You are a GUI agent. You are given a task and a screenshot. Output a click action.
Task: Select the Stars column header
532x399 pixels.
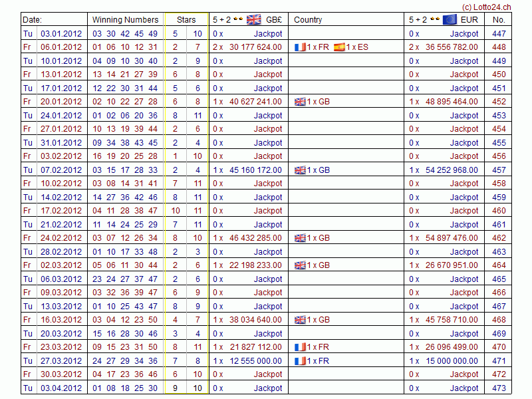(x=186, y=20)
